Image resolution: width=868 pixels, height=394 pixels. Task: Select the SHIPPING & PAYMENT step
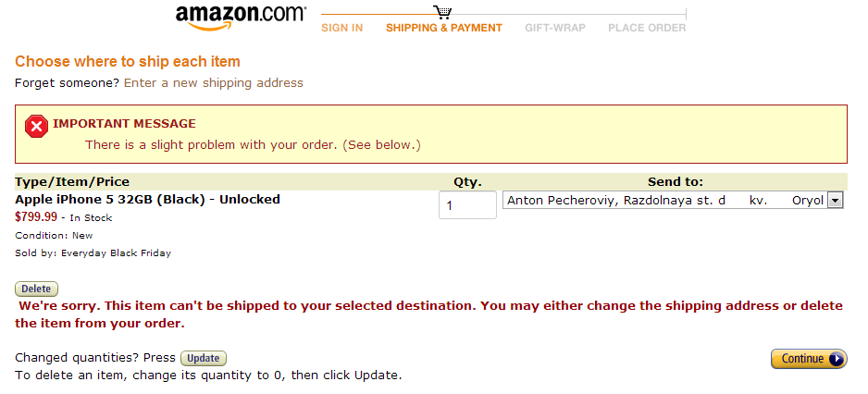pyautogui.click(x=444, y=28)
